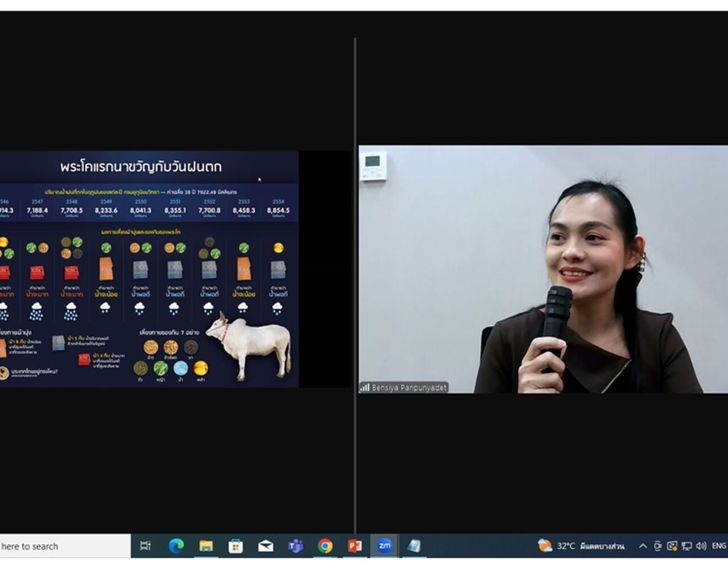
Task: Switch to PowerPoint in the taskbar
Action: point(355,546)
